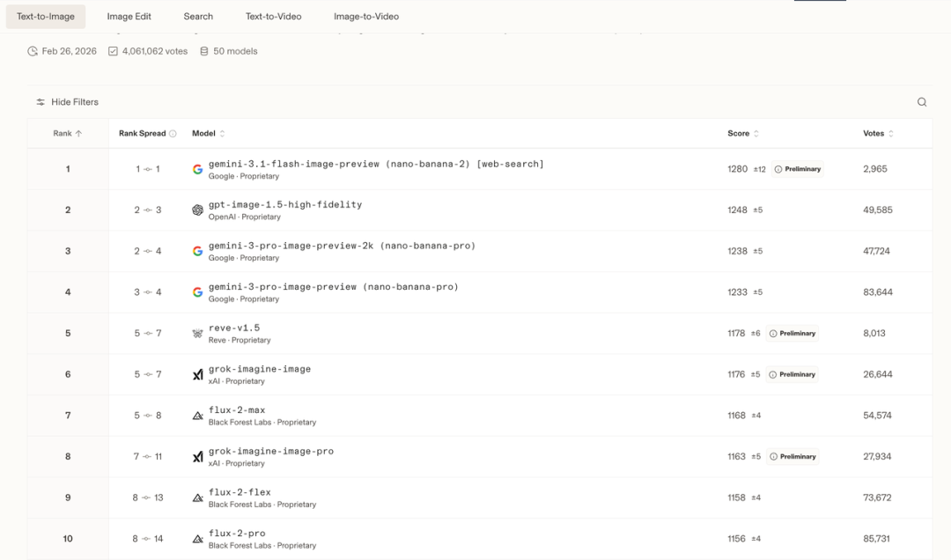
Task: Select the Image-to-Video tab
Action: point(366,17)
